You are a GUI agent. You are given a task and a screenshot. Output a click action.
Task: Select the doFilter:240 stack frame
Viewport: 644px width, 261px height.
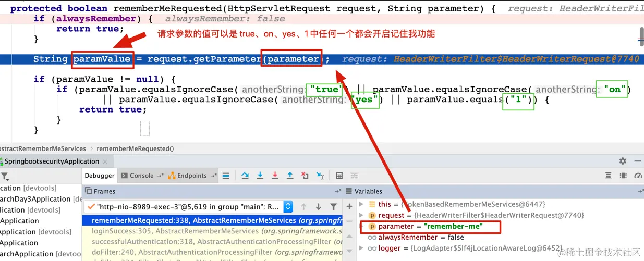pos(213,252)
